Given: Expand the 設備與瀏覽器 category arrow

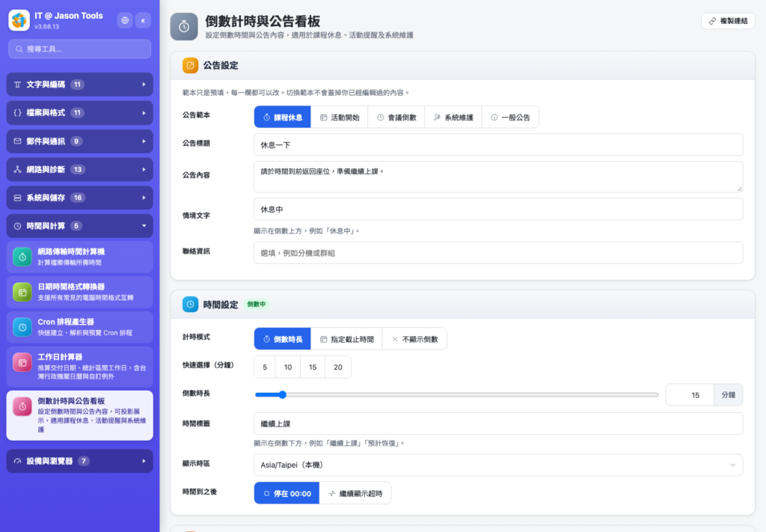Looking at the screenshot, I should point(144,461).
